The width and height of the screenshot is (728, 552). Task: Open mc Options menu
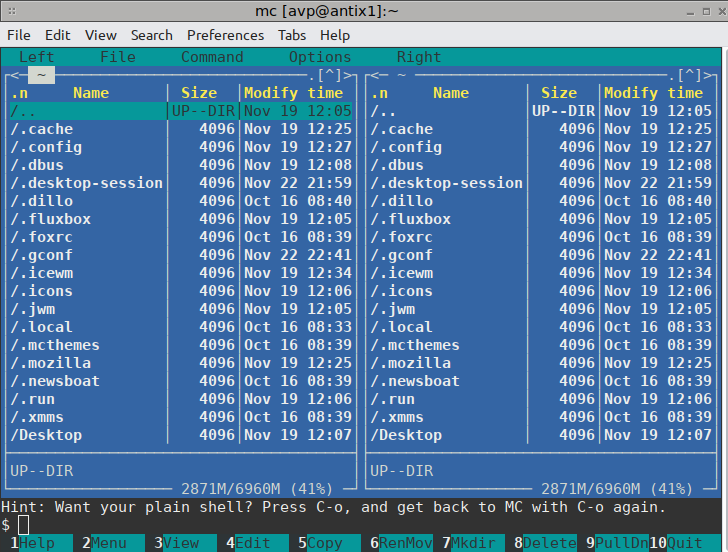[320, 57]
